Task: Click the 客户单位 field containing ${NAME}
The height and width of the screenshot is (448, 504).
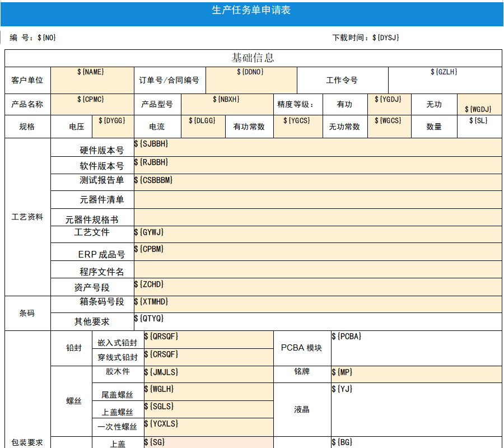Action: 92,80
